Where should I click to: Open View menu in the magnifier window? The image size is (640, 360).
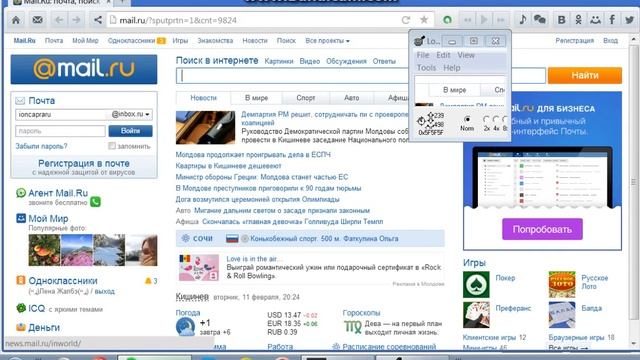coord(466,55)
